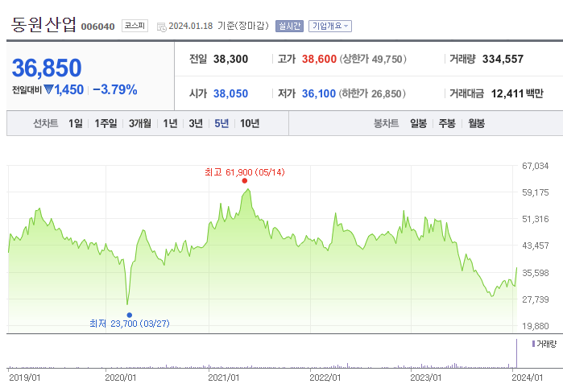563x392 pixels.
Task: Click the x-axis label 2024/01
Action: [527, 378]
